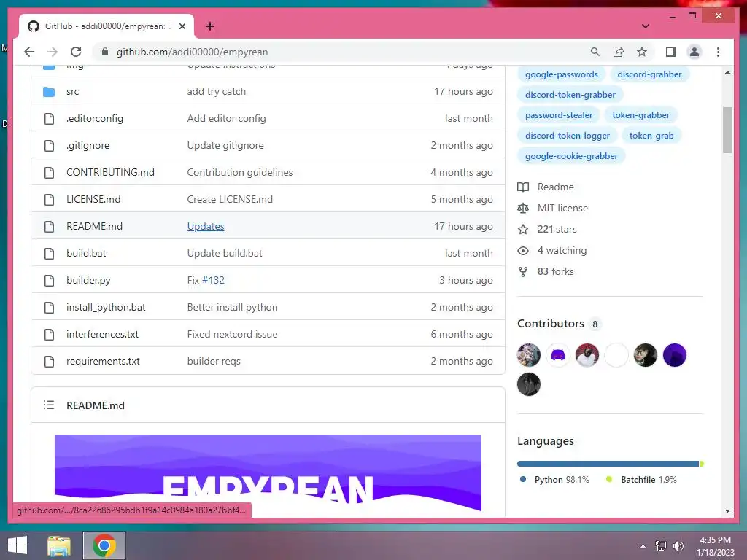Screen dimensions: 747x560
Task: Open install_python.bat file
Action: (x=106, y=307)
